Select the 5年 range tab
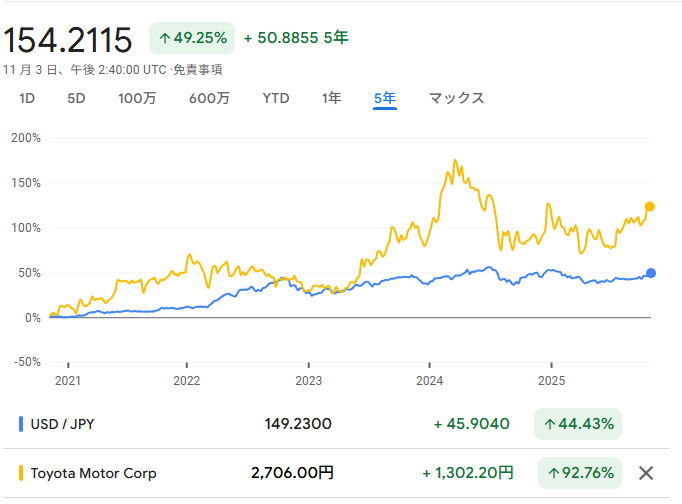 click(x=385, y=98)
